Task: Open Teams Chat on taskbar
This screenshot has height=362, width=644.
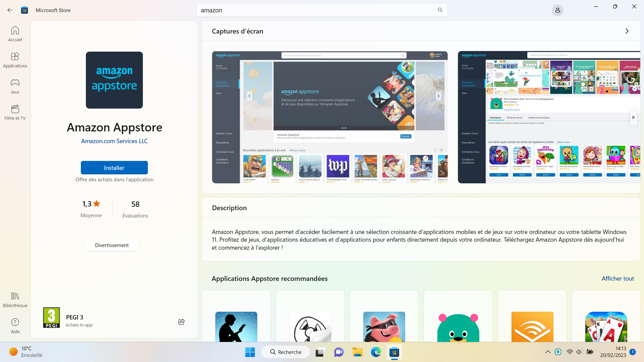Action: pos(339,352)
